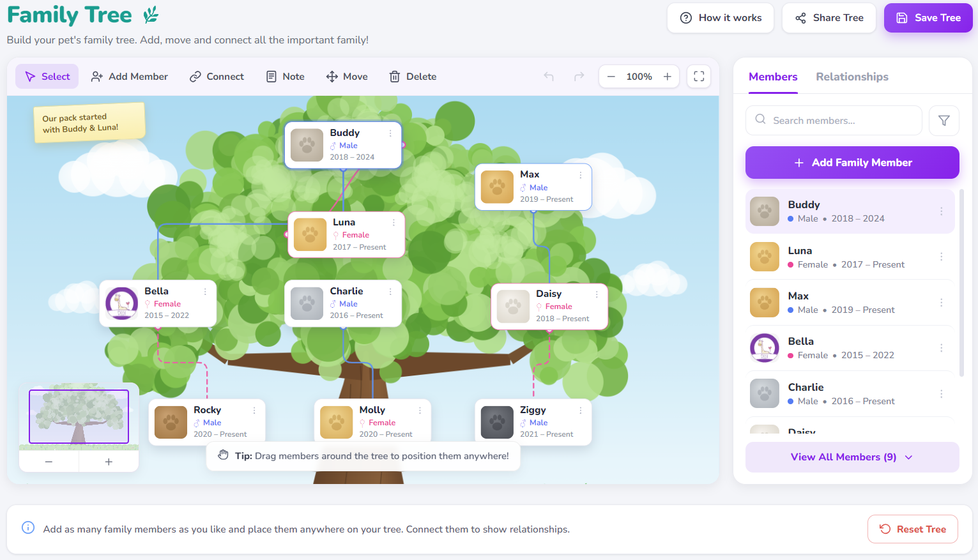
Task: Toggle fullscreen canvas view
Action: coord(699,77)
